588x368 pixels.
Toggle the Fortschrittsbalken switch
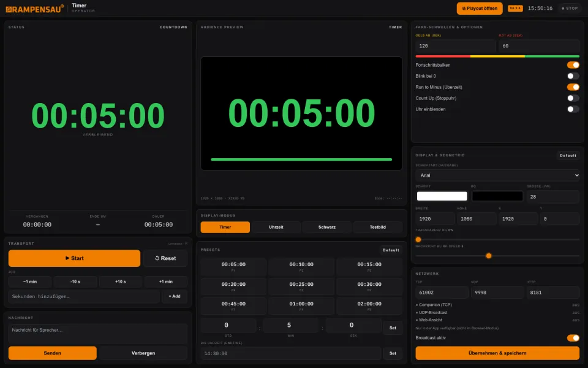click(x=573, y=65)
